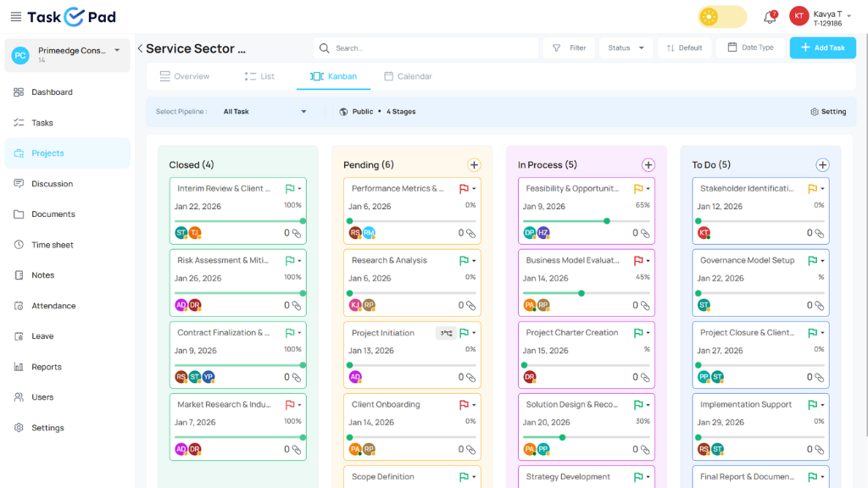This screenshot has height=488, width=868.
Task: Open the Final Report & Documentation card title
Action: tap(747, 476)
